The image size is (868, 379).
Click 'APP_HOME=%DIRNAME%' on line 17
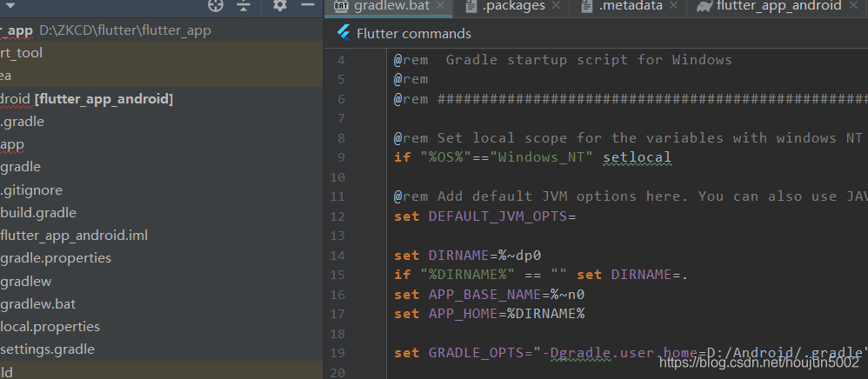point(506,314)
